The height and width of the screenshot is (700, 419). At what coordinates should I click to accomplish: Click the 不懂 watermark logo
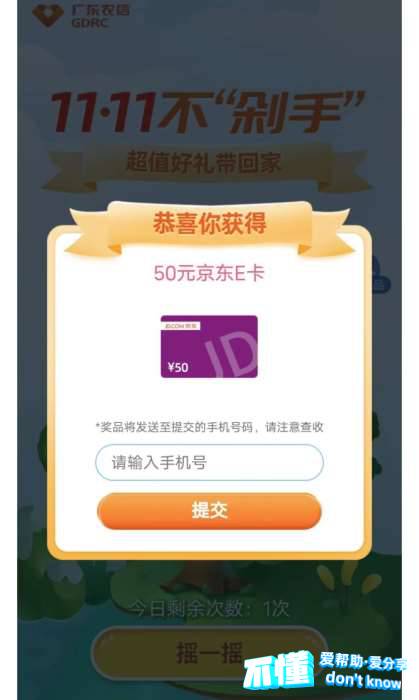(279, 670)
